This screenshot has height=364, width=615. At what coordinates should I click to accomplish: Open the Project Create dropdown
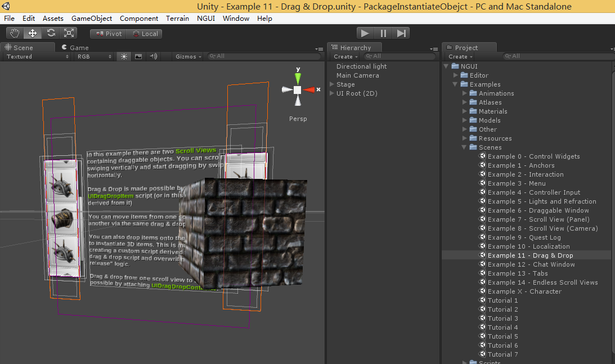[460, 56]
